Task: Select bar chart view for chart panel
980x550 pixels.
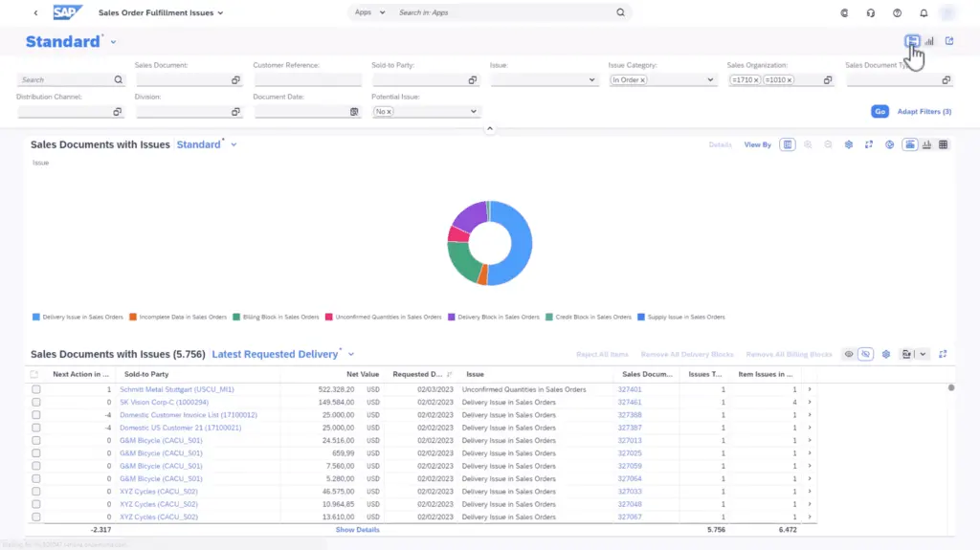Action: pyautogui.click(x=926, y=145)
